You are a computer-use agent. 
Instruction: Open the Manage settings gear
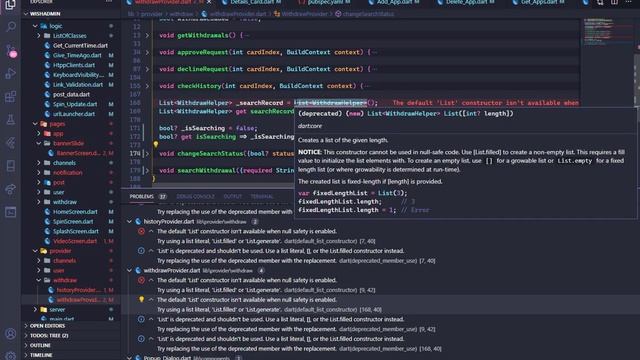tap(11, 355)
